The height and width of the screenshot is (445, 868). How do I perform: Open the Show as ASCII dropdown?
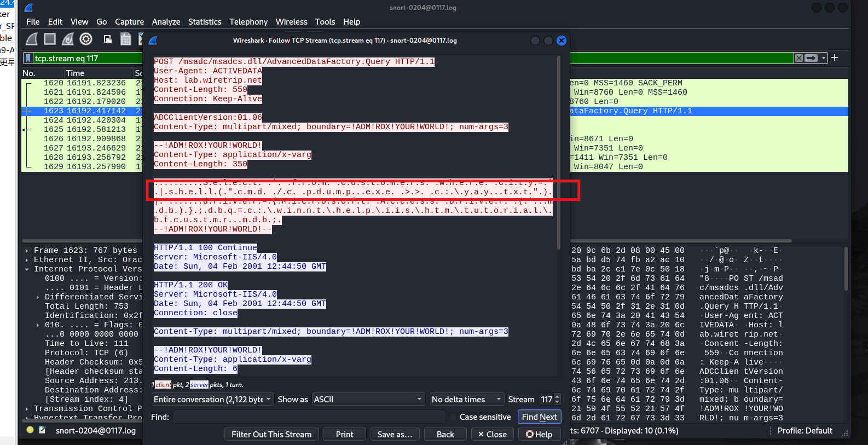368,400
